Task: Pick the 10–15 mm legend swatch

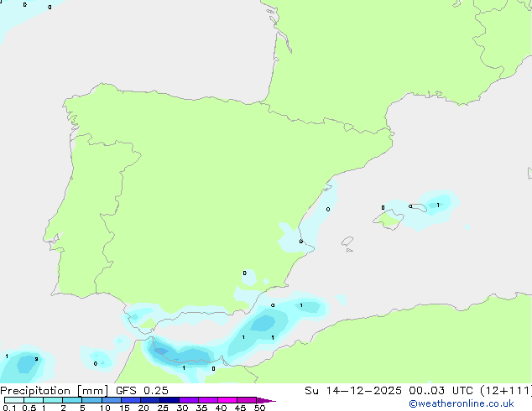Action: (x=111, y=400)
